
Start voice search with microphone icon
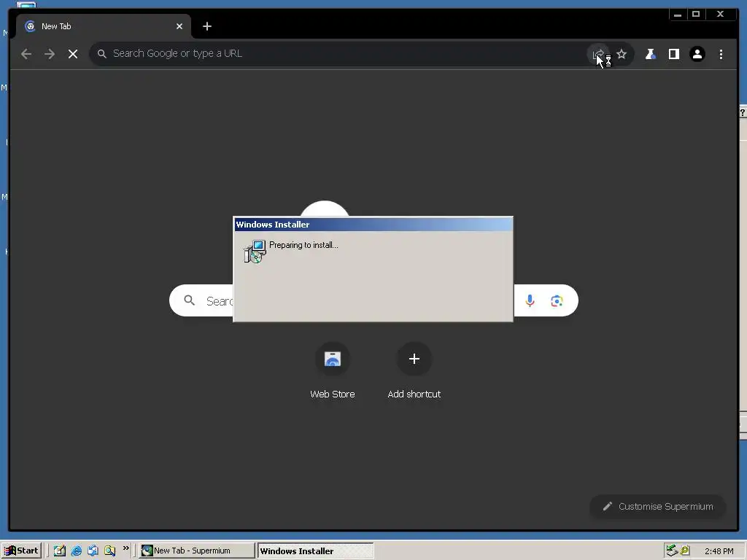click(x=530, y=300)
